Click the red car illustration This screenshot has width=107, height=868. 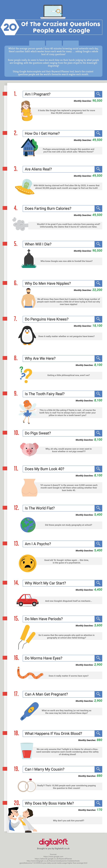tap(28, 600)
